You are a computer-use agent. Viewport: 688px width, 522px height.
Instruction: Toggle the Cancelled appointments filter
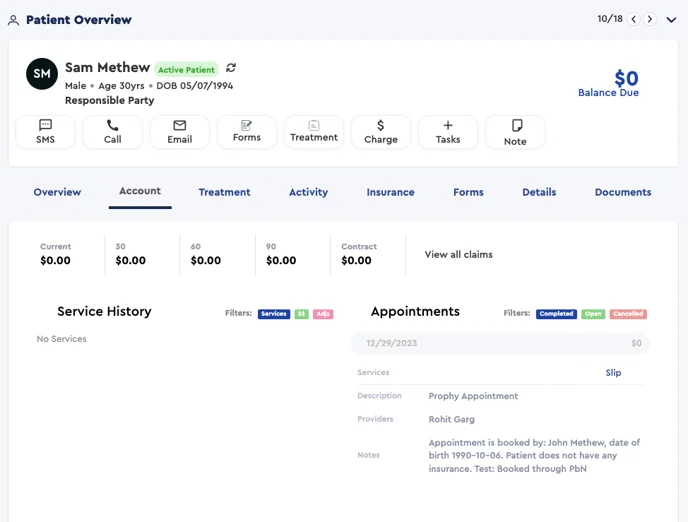point(628,314)
